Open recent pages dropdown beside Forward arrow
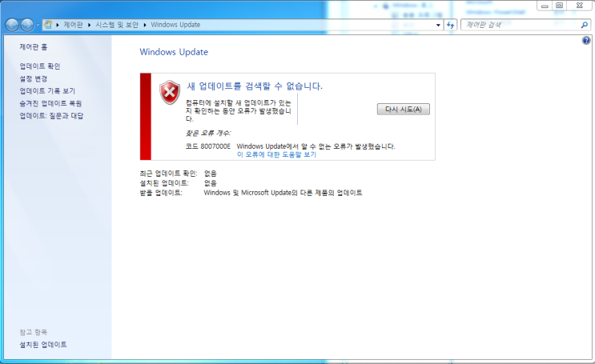Viewport: 595px width, 364px height. [x=38, y=26]
